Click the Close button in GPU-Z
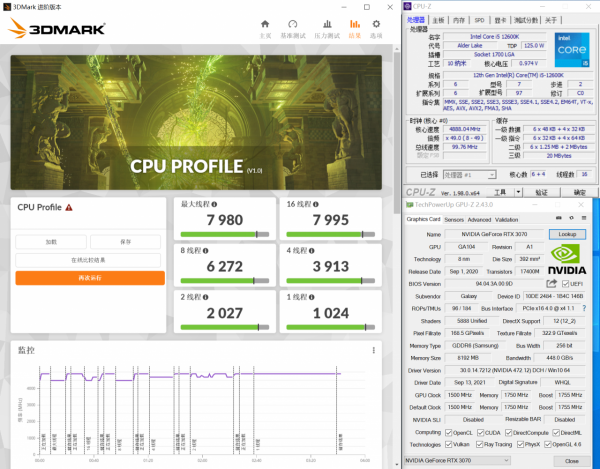The width and height of the screenshot is (600, 469). click(x=572, y=461)
